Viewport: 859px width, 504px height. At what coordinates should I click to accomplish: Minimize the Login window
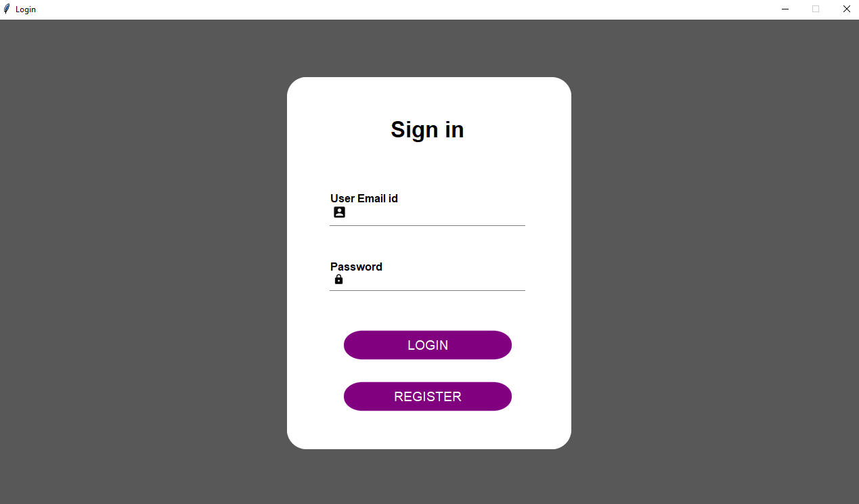point(785,9)
